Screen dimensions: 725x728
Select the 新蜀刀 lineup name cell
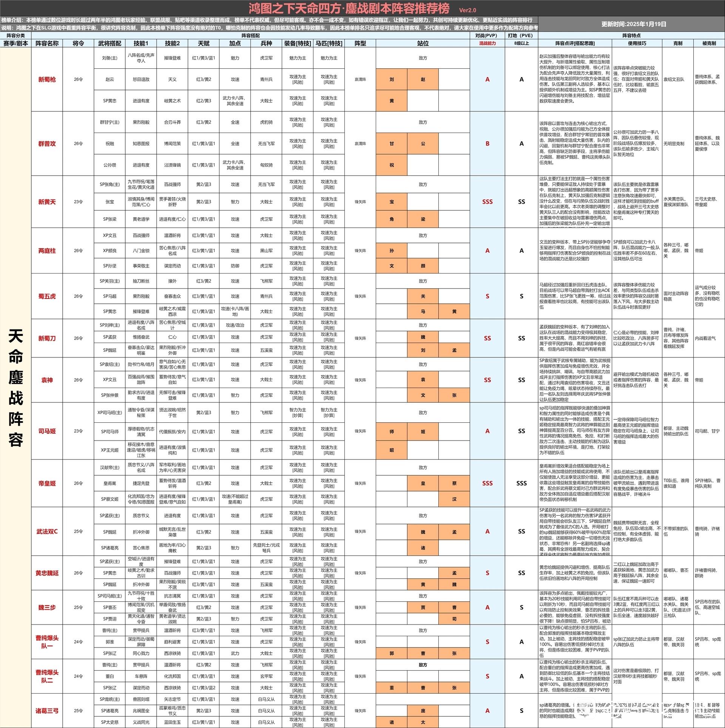(47, 338)
